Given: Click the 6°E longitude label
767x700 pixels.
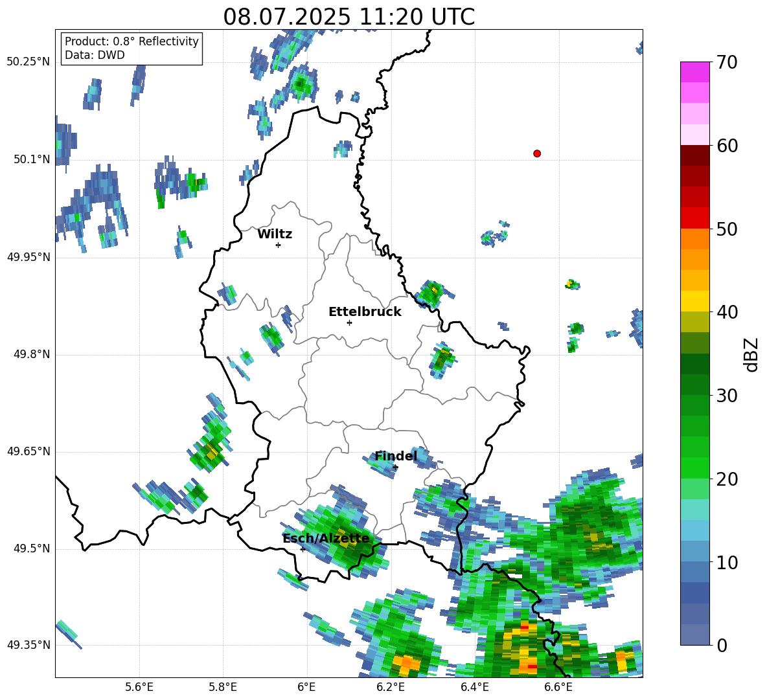Looking at the screenshot, I should [x=306, y=688].
